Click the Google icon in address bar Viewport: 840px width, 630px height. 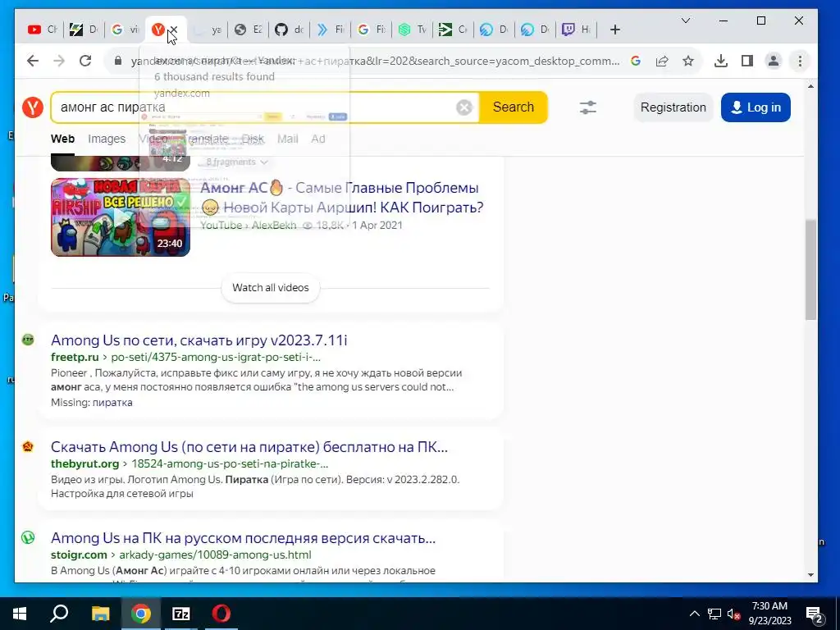click(636, 61)
